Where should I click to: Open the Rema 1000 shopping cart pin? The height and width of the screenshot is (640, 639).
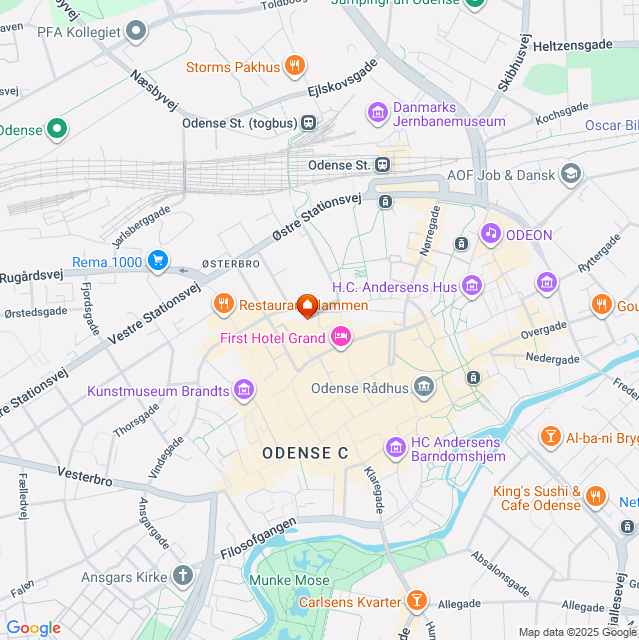158,261
